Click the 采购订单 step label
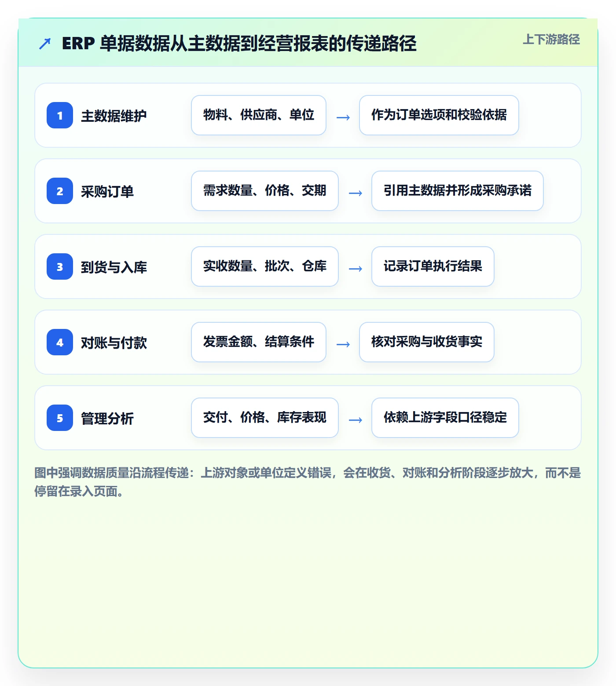Image resolution: width=616 pixels, height=686 pixels. (x=107, y=192)
